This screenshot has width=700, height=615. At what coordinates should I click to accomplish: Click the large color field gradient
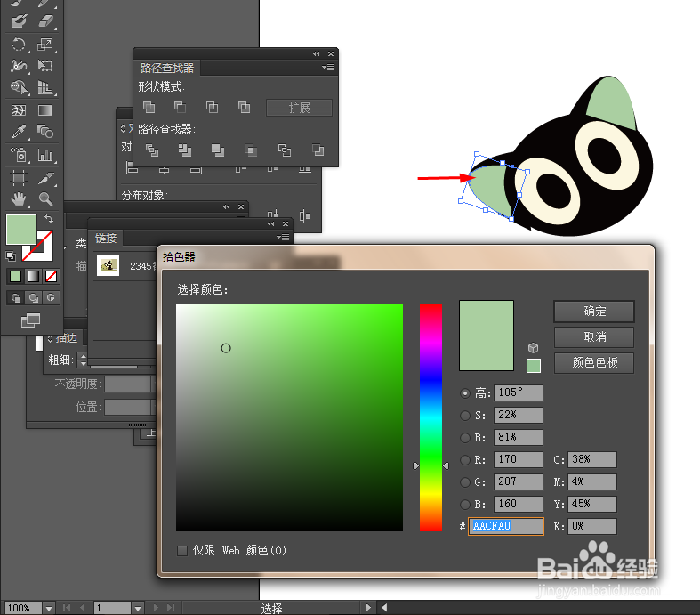click(289, 418)
